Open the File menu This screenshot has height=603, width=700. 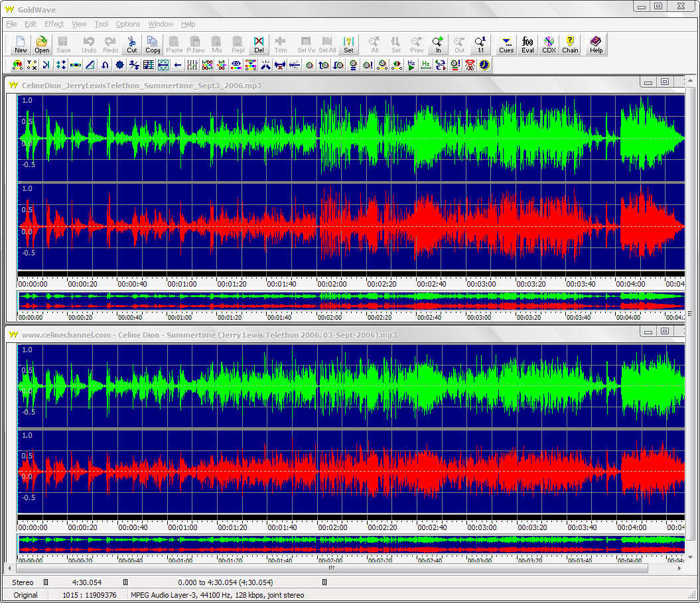tap(11, 24)
